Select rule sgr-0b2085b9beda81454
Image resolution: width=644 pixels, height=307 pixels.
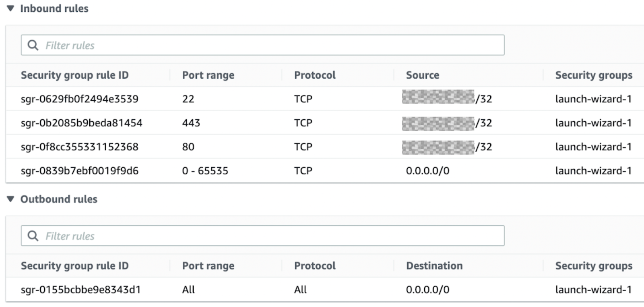coord(82,123)
